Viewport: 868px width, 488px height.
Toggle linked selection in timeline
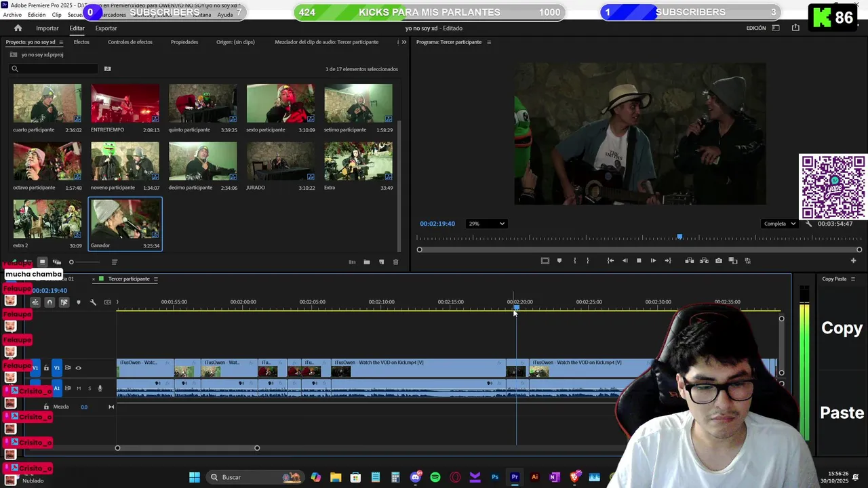click(64, 302)
